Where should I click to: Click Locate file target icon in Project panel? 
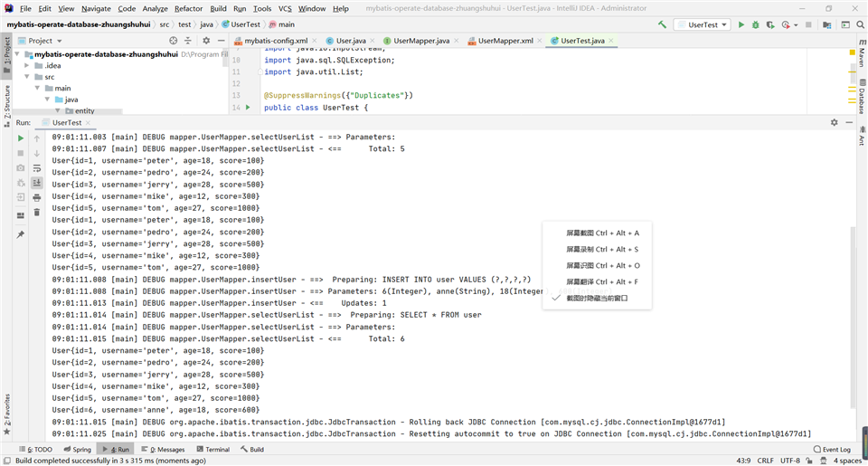pos(174,41)
